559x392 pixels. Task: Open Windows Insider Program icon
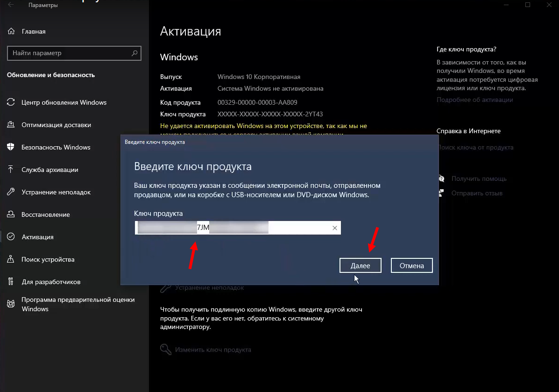11,304
